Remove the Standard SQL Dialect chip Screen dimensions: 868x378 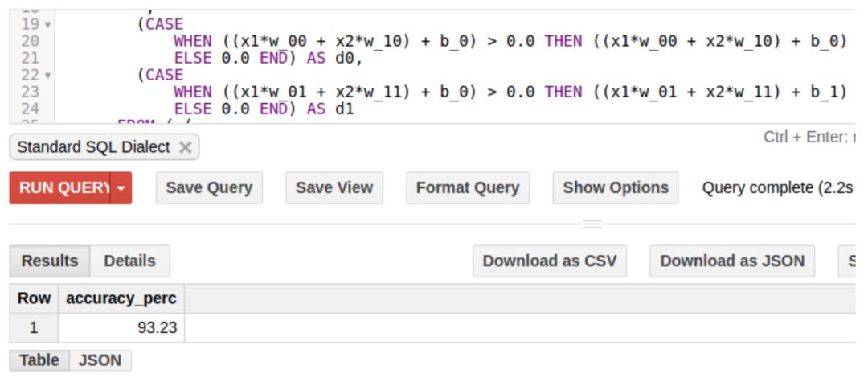pos(185,147)
